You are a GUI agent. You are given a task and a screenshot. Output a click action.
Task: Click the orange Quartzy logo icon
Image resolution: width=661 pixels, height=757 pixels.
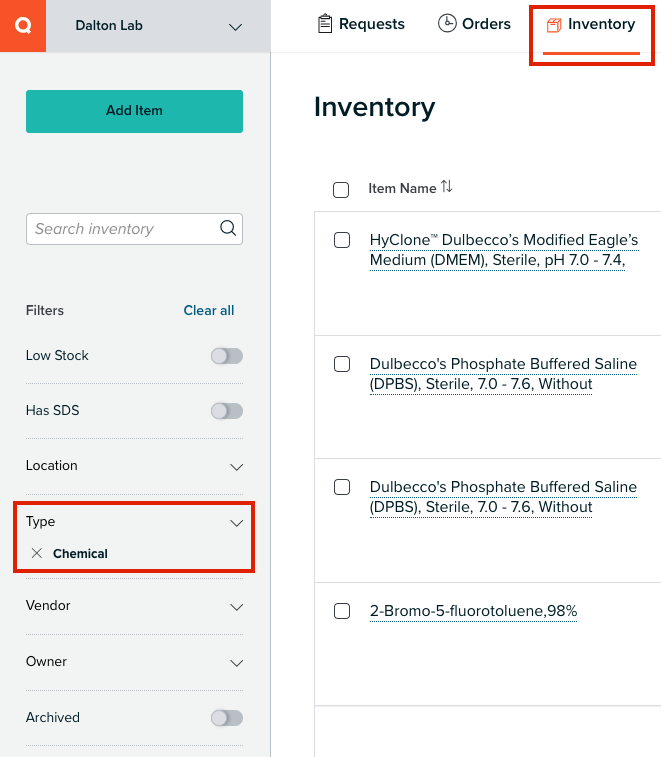click(x=23, y=26)
